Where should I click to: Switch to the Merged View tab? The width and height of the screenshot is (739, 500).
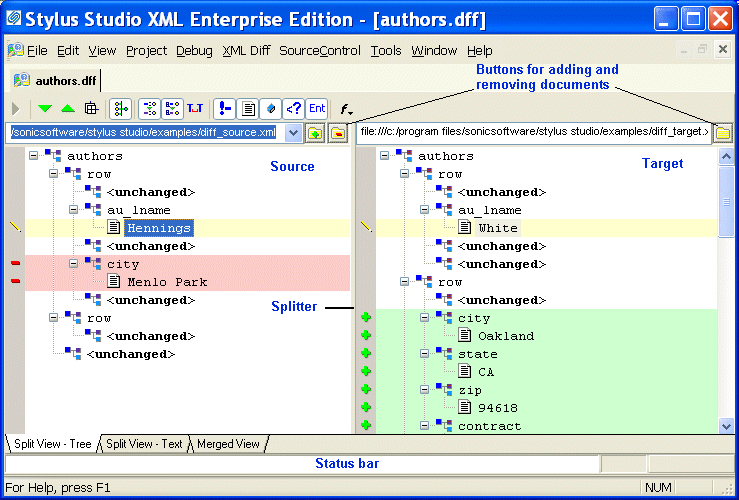pos(228,444)
